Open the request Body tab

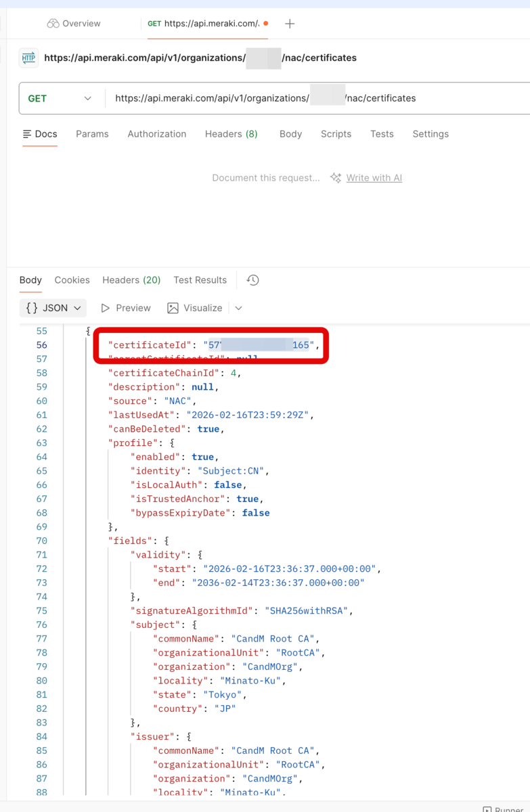291,134
